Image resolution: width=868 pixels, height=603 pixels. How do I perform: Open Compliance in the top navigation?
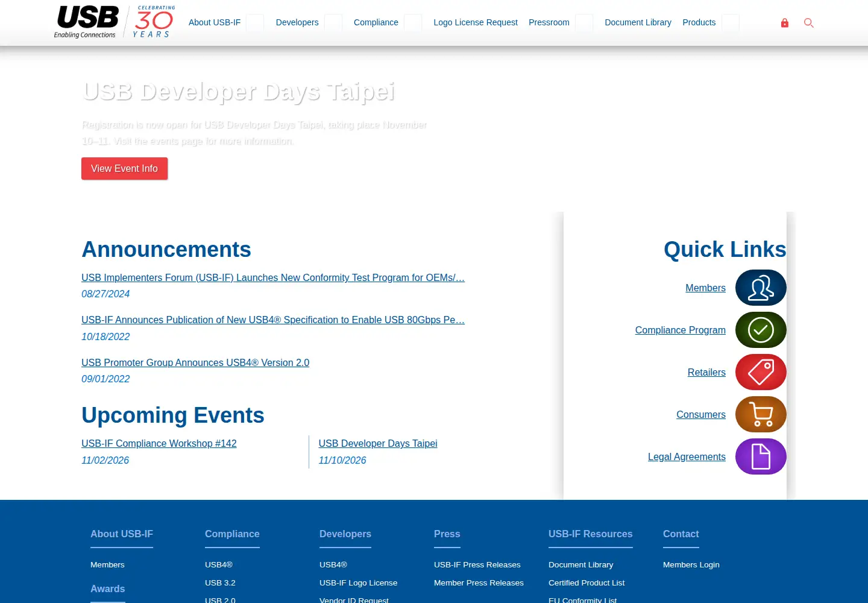coord(376,22)
